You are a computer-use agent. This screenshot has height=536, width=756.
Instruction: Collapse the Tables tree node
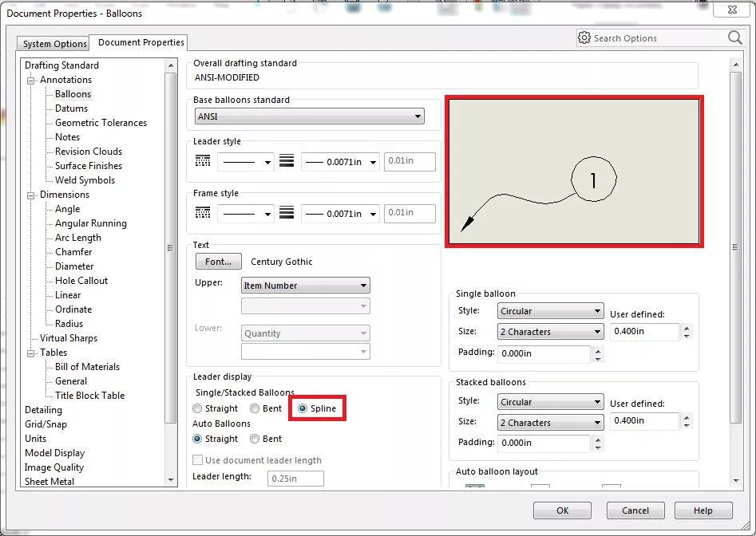(x=31, y=353)
